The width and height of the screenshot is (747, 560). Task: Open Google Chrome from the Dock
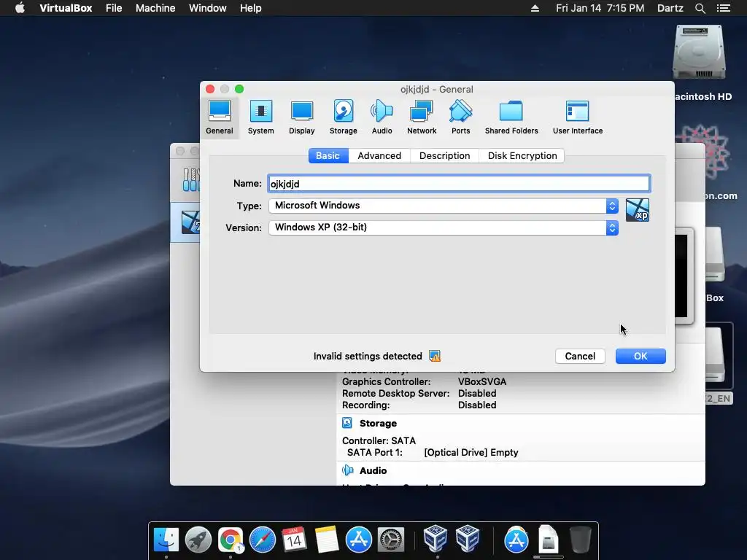230,540
